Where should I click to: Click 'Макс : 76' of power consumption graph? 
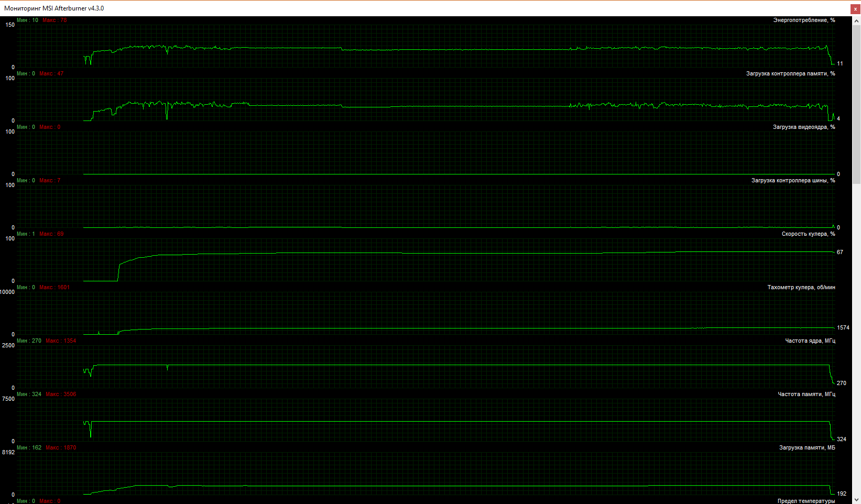(x=55, y=20)
